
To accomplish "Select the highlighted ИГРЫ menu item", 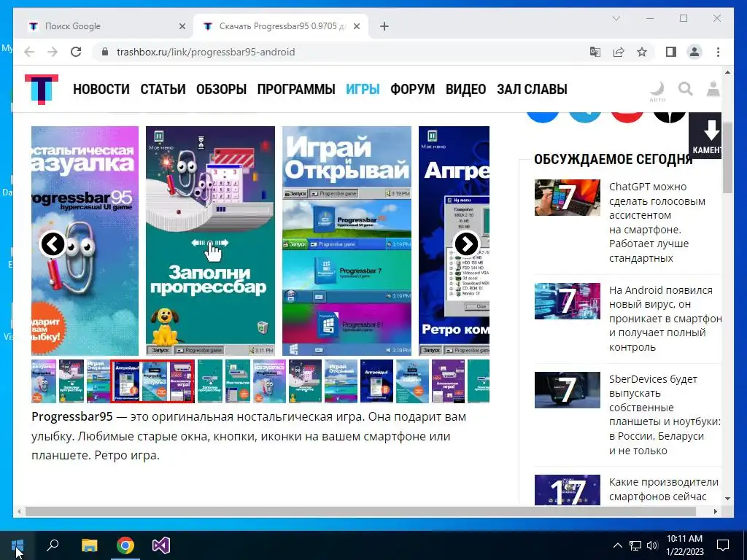I will (x=363, y=89).
